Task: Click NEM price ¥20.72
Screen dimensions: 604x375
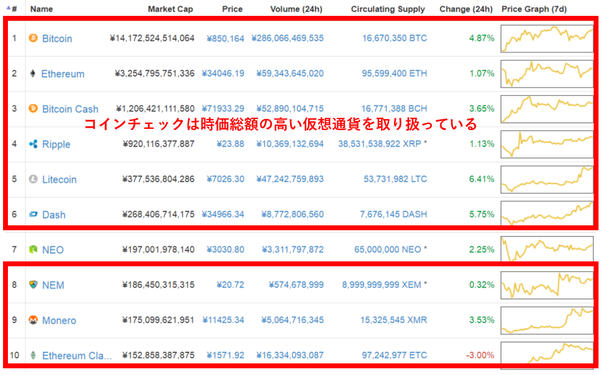Action: 230,285
